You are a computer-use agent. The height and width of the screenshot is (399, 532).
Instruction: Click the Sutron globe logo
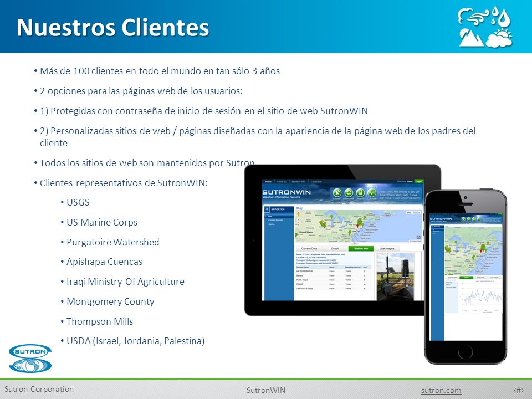tap(30, 359)
